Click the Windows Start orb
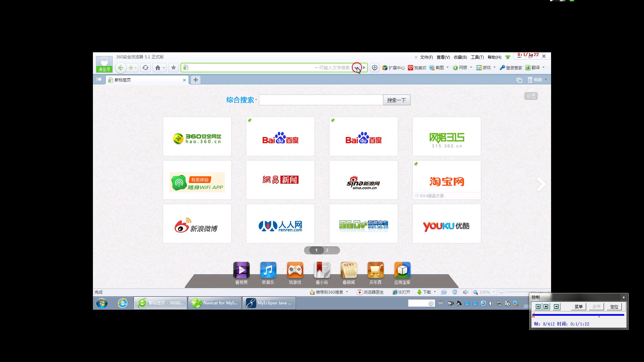Image resolution: width=644 pixels, height=362 pixels. [x=102, y=303]
